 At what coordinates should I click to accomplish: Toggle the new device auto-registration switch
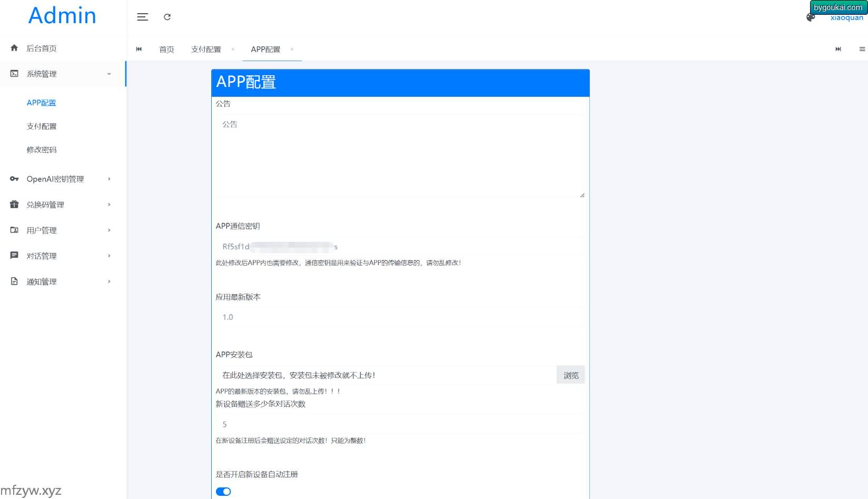coord(223,491)
